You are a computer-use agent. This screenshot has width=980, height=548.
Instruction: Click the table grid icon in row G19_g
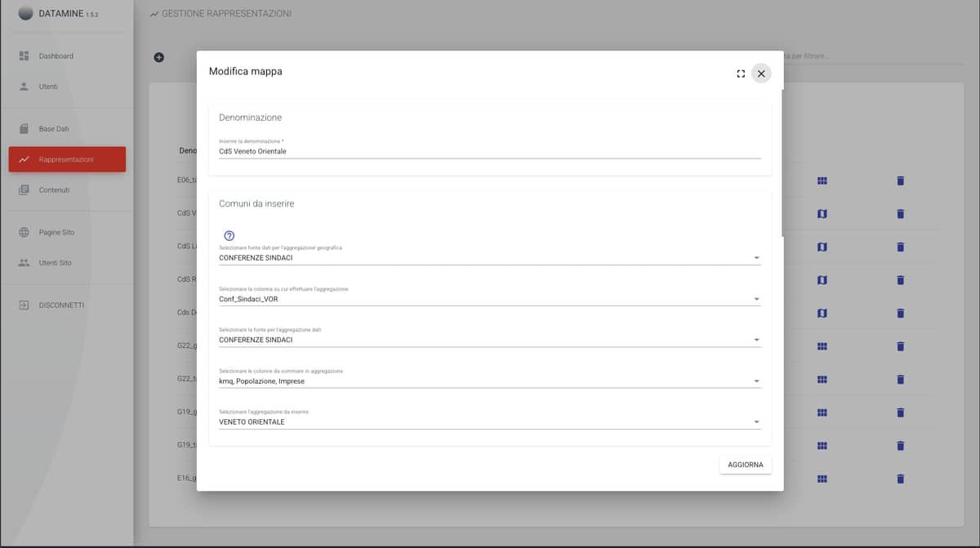pos(822,412)
